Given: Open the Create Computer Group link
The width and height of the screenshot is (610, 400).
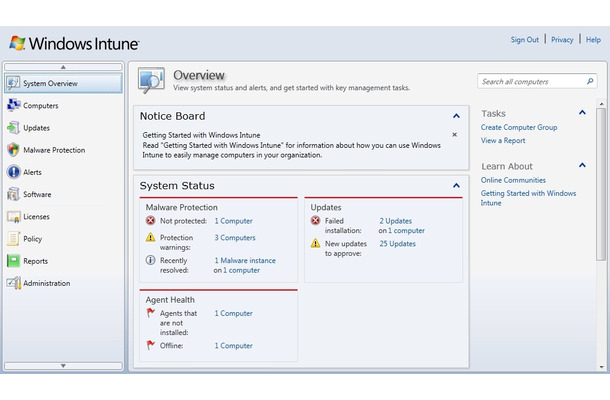Looking at the screenshot, I should click(519, 127).
